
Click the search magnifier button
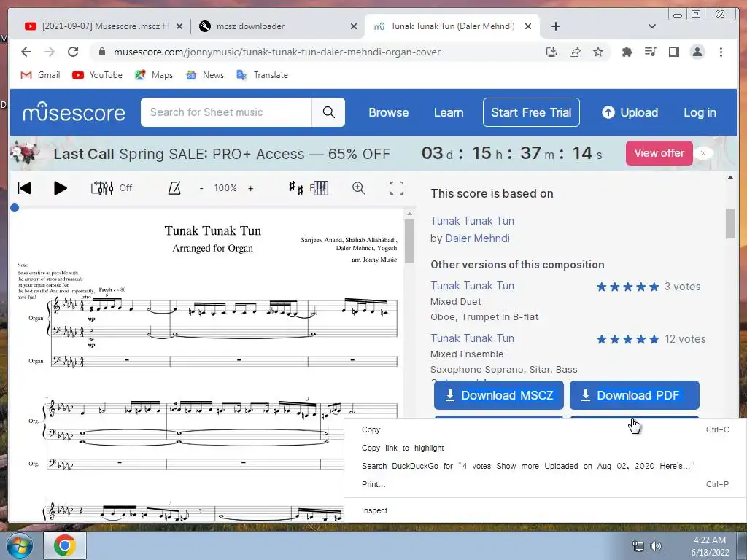[329, 112]
